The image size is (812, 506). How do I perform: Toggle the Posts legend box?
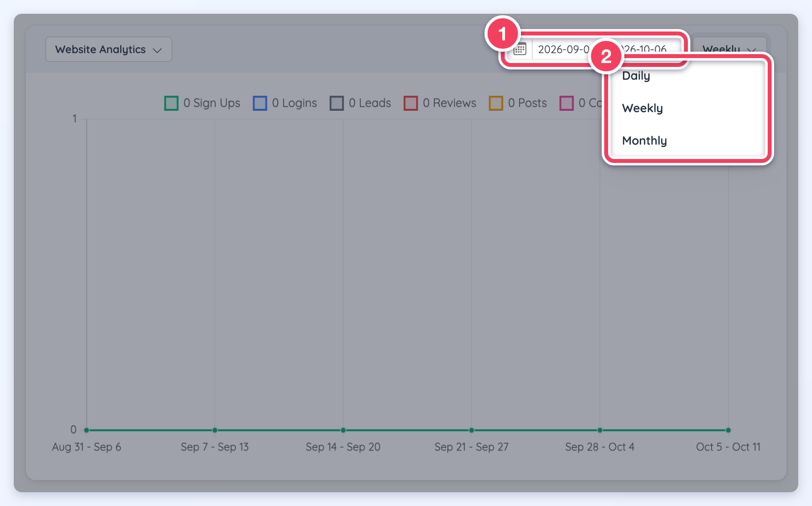[x=496, y=103]
